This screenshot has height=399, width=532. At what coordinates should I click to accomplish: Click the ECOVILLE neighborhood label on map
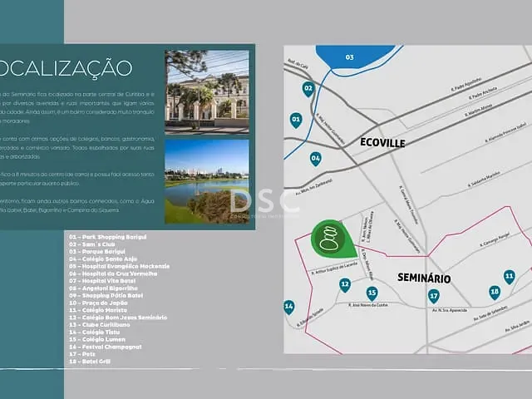tap(382, 142)
